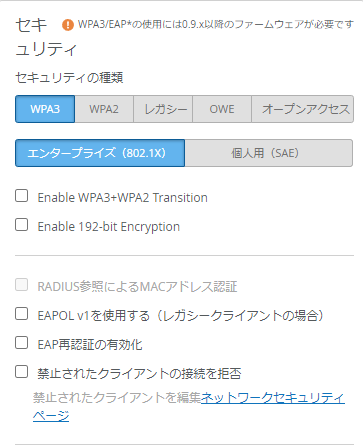Tick Enable 192-bit Encryption checkbox
363x446 pixels.
[21, 225]
